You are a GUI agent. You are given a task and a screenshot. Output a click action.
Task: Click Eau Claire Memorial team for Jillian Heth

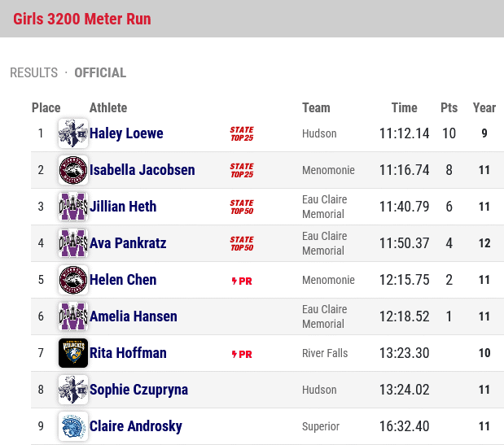tap(324, 207)
